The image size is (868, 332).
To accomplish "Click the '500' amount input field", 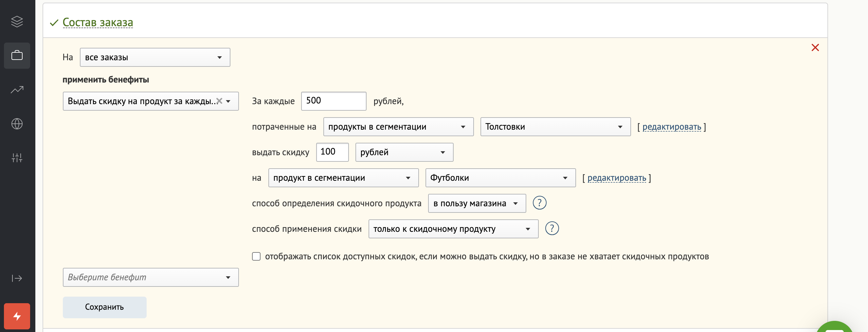I will [334, 101].
